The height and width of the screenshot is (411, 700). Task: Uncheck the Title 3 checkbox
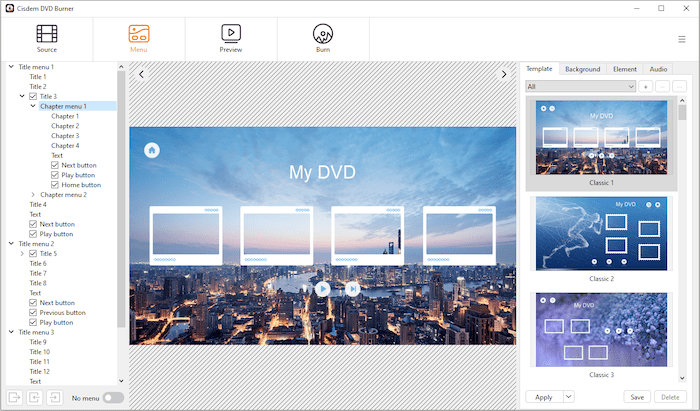coord(33,96)
